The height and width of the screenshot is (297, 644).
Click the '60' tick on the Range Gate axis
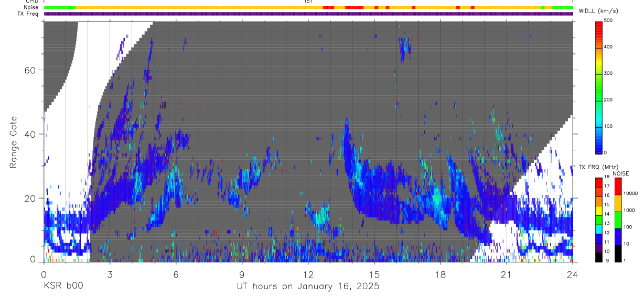(x=30, y=70)
